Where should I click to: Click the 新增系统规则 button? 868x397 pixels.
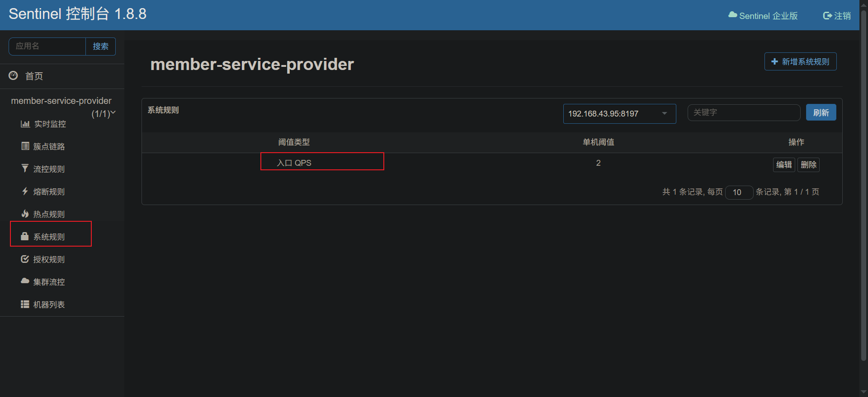point(800,62)
